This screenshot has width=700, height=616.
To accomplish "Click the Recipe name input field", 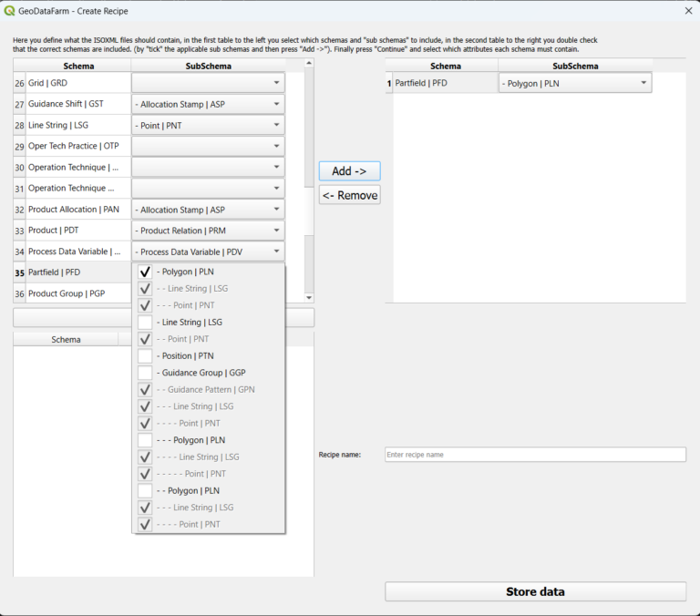I will click(535, 455).
